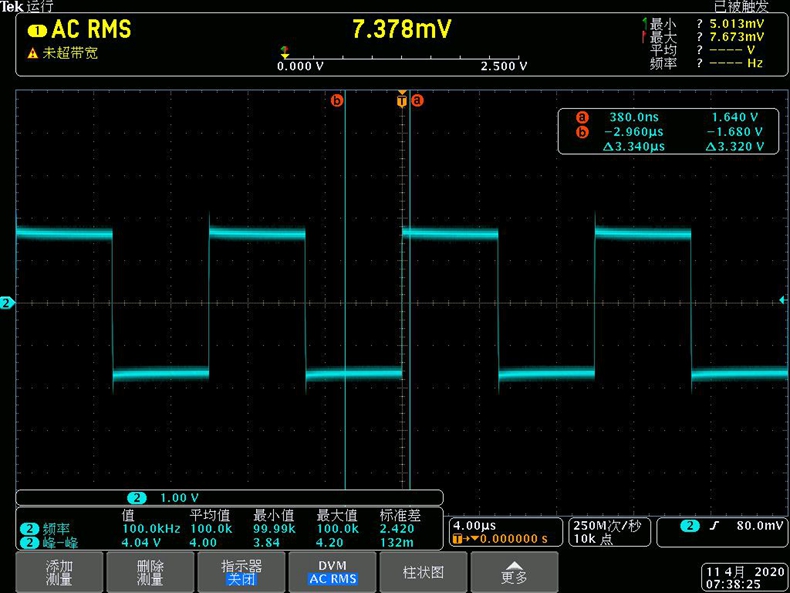
Task: Click the trigger level arrow on right edge
Action: pyautogui.click(x=782, y=300)
